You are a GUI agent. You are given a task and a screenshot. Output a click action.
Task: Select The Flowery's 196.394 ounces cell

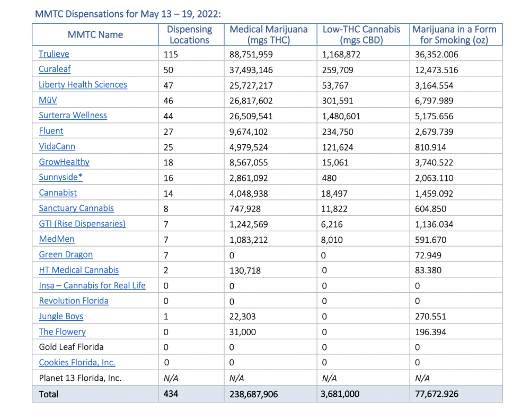coord(430,332)
